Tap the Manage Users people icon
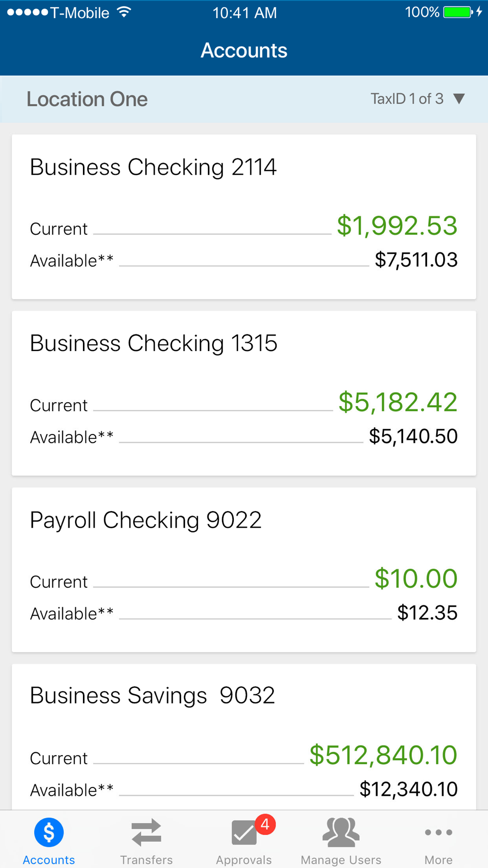This screenshot has width=488, height=868. (x=341, y=832)
